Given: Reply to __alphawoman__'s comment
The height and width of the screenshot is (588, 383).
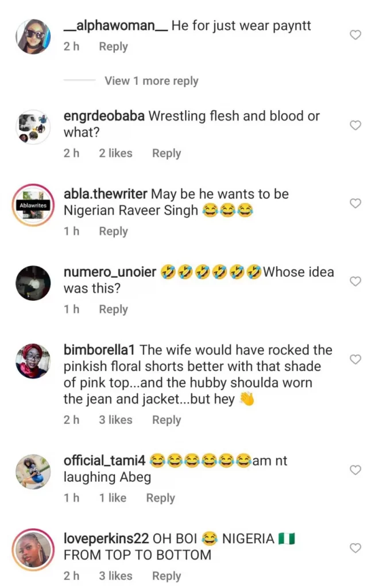Looking at the screenshot, I should [x=113, y=47].
